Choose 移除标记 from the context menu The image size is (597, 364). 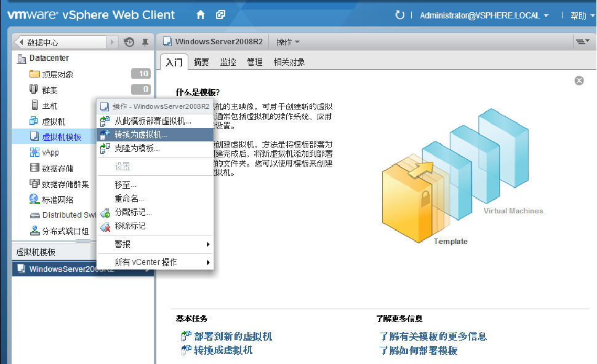155,226
